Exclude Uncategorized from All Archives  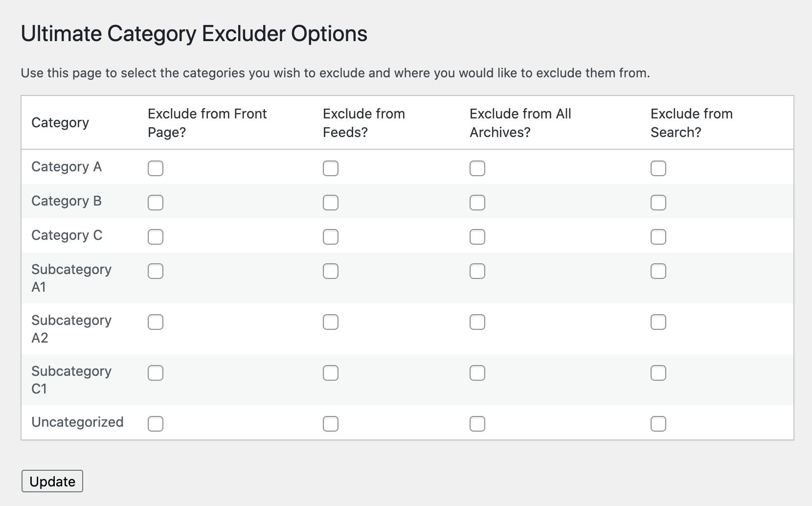click(477, 424)
